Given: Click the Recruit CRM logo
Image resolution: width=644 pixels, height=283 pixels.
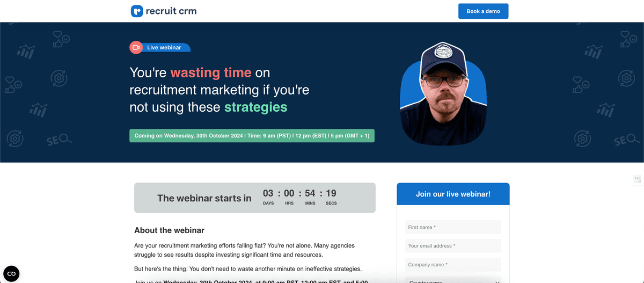Looking at the screenshot, I should (x=164, y=11).
